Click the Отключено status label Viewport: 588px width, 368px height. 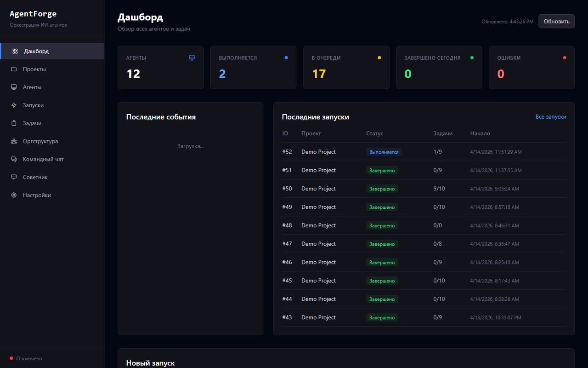29,358
